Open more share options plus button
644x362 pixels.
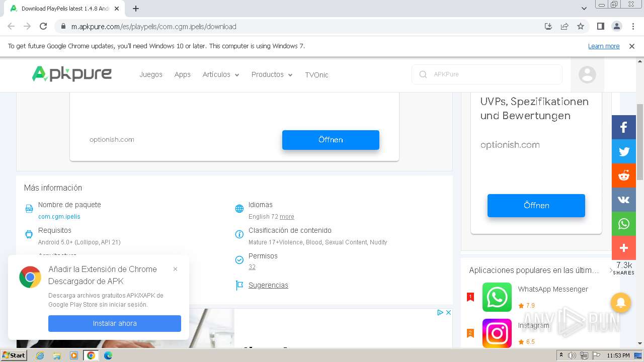click(x=624, y=248)
